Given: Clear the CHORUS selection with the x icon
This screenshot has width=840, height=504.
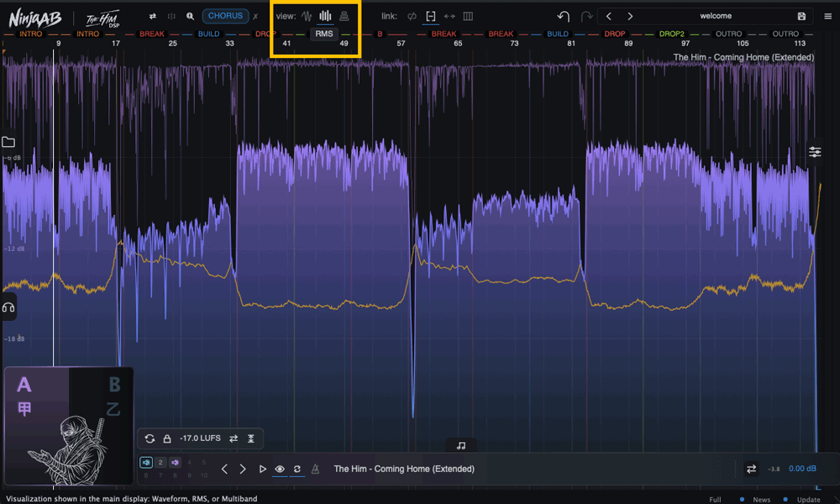Looking at the screenshot, I should (255, 17).
